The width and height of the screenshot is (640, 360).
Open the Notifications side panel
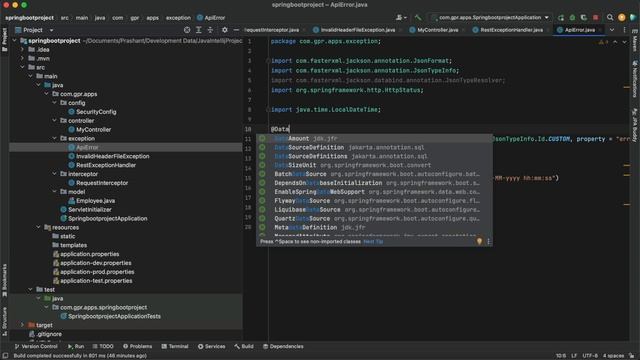click(635, 79)
